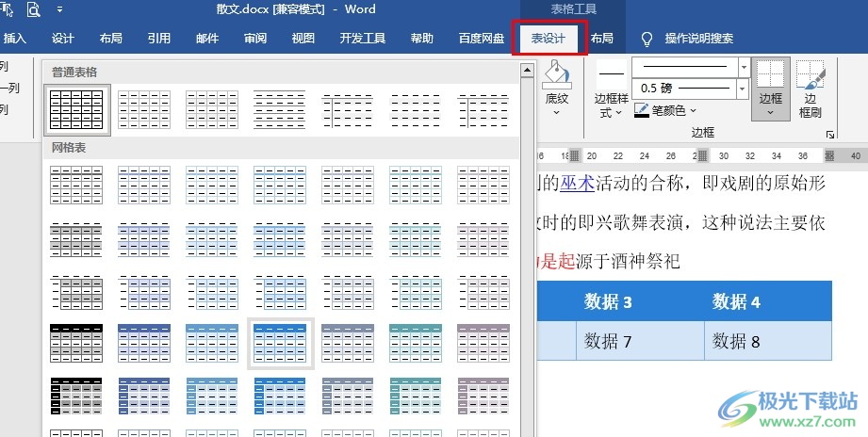The width and height of the screenshot is (868, 437).
Task: Open the 邮件 tab
Action: (x=207, y=39)
